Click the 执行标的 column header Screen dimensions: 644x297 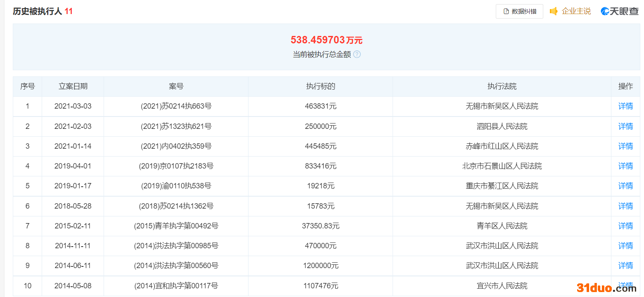(x=320, y=86)
